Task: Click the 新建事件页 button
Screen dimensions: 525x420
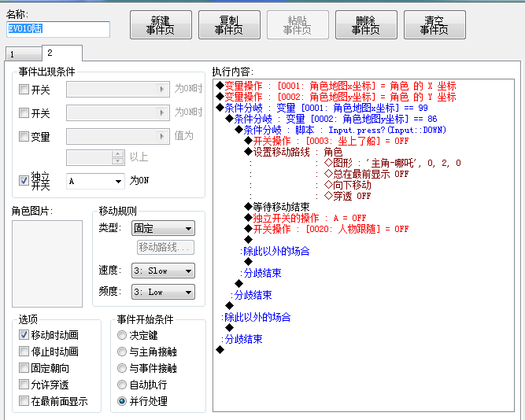Action: 161,25
